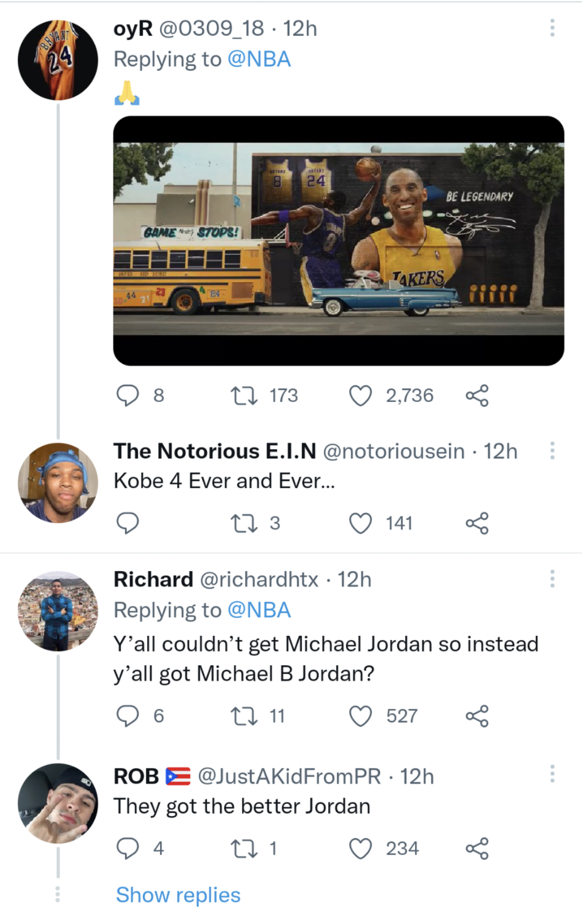Expand thread with Show replies link

coord(178,895)
